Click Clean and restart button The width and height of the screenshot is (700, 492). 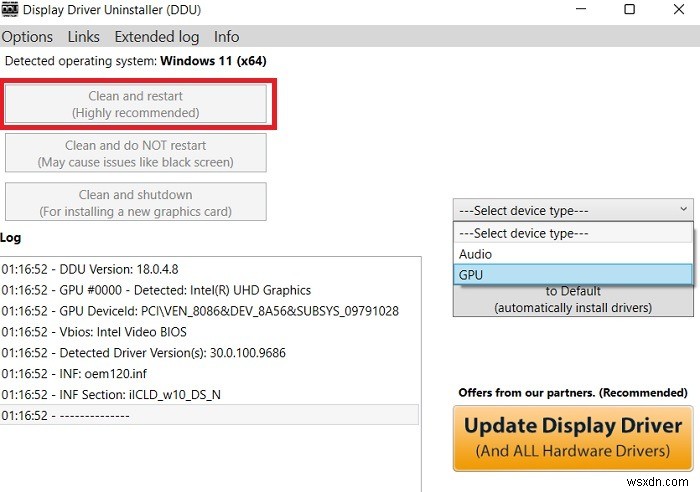coord(136,104)
